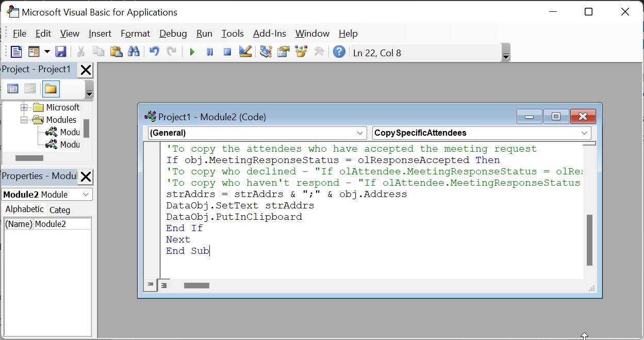
Task: Click the code window vertical scrollbar thumb
Action: pyautogui.click(x=589, y=239)
